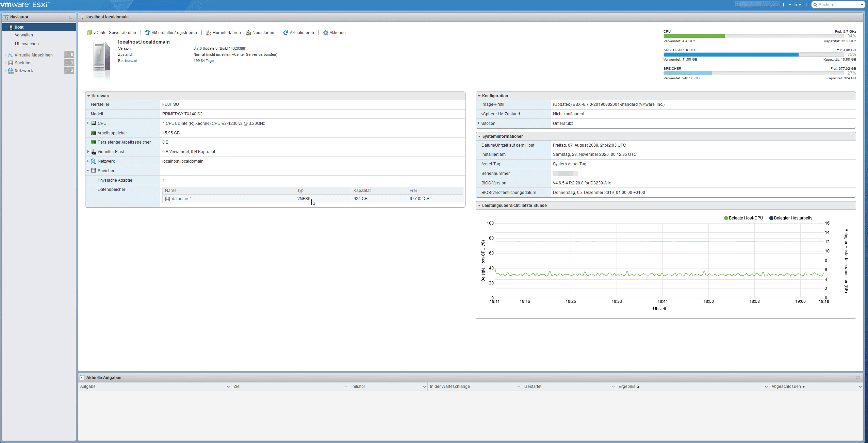The image size is (868, 443).
Task: Sort datastores by Frei column
Action: pos(435,191)
